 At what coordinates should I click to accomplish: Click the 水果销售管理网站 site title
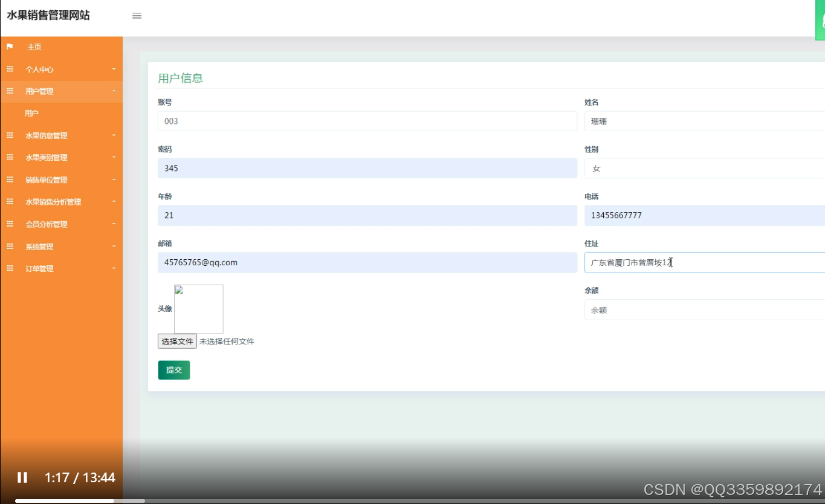pyautogui.click(x=48, y=16)
